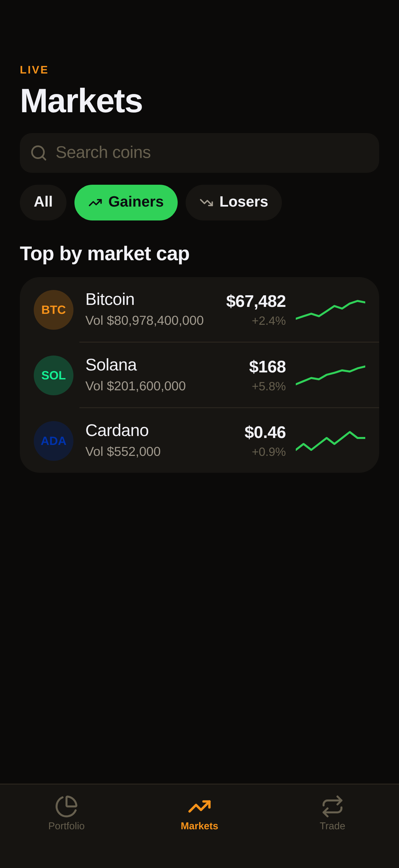Go to the Trade tab label
Image resolution: width=399 pixels, height=868 pixels.
click(x=332, y=826)
